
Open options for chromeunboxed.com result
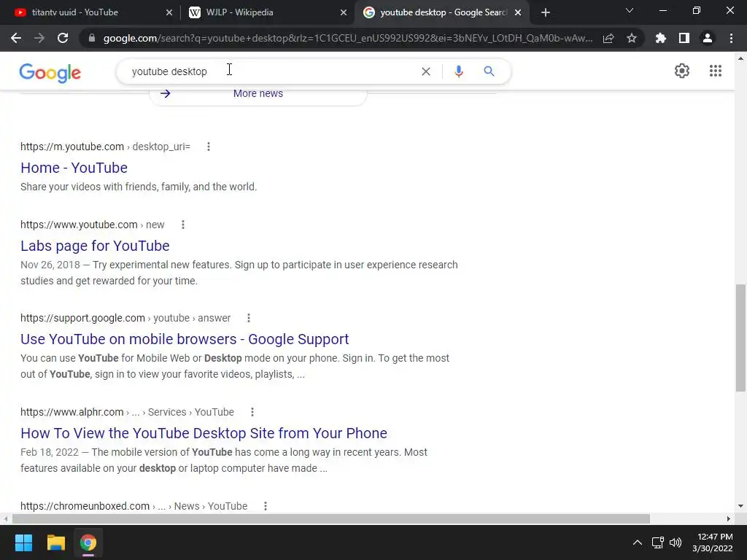266,506
